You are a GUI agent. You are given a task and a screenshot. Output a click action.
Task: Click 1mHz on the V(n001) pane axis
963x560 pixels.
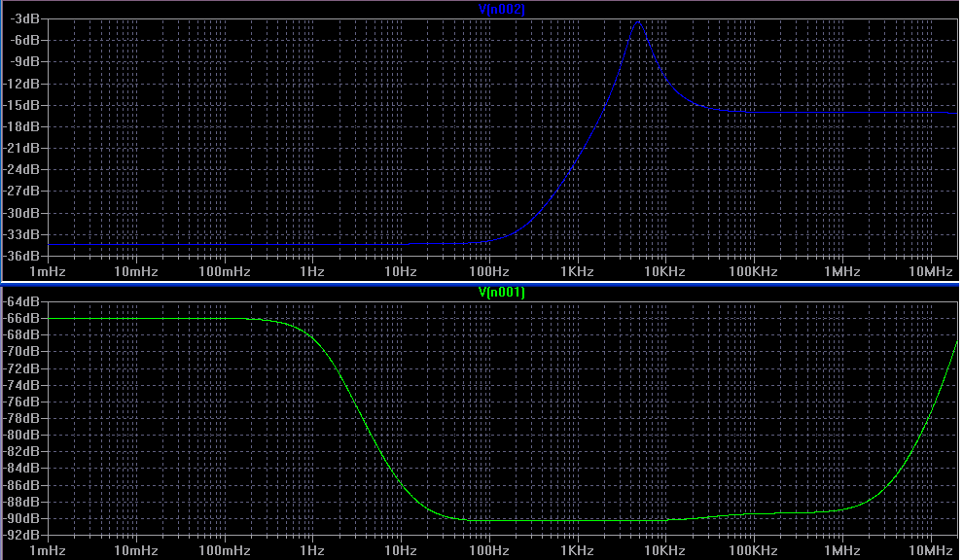coord(48,550)
